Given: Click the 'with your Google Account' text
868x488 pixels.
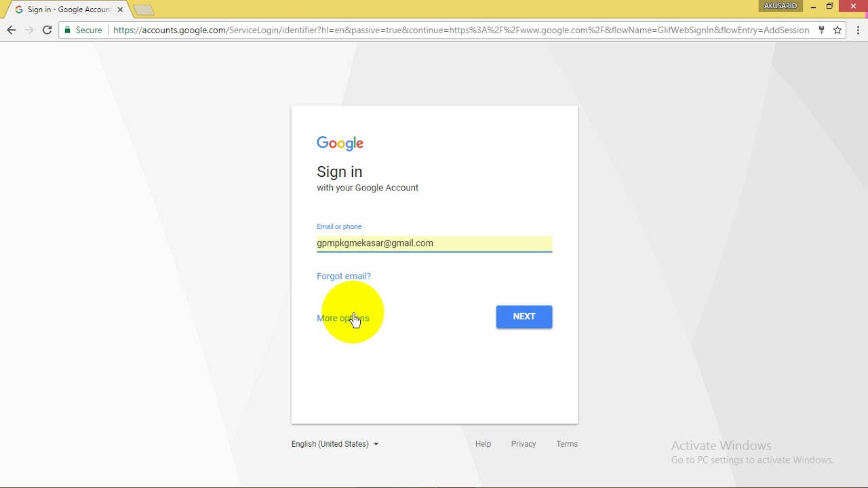Looking at the screenshot, I should click(368, 188).
